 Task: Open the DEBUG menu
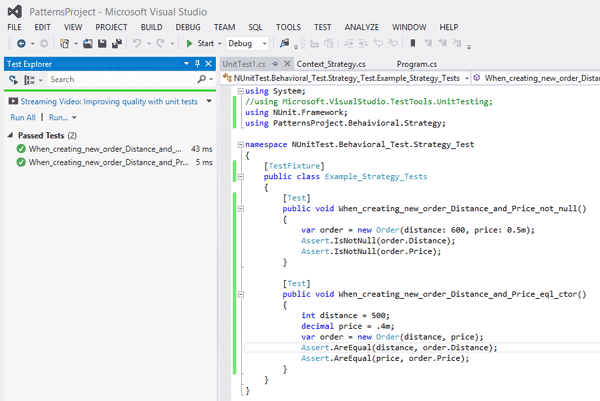point(188,27)
